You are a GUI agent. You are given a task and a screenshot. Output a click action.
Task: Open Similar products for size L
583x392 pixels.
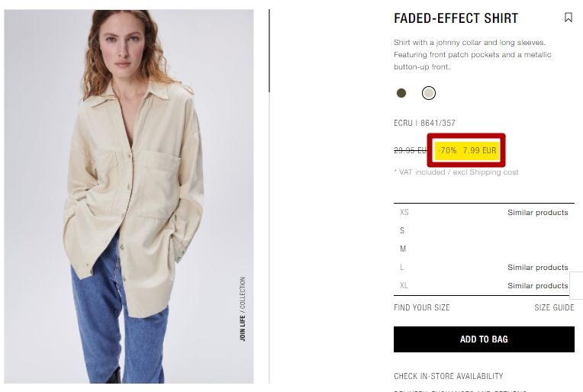point(538,268)
